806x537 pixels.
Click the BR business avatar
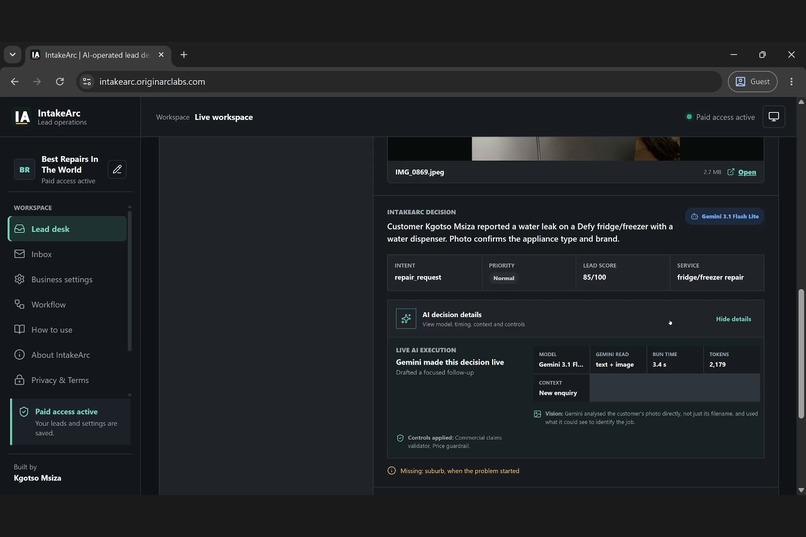24,170
